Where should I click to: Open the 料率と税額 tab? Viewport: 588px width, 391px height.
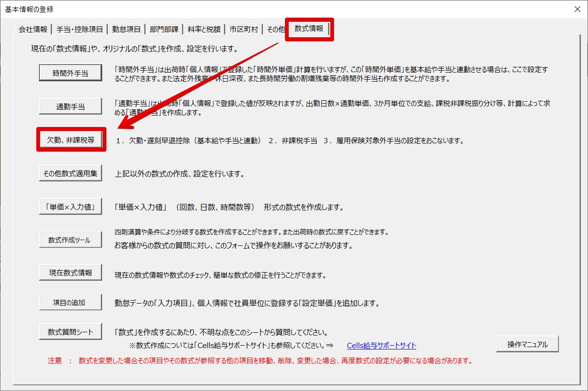click(x=204, y=30)
